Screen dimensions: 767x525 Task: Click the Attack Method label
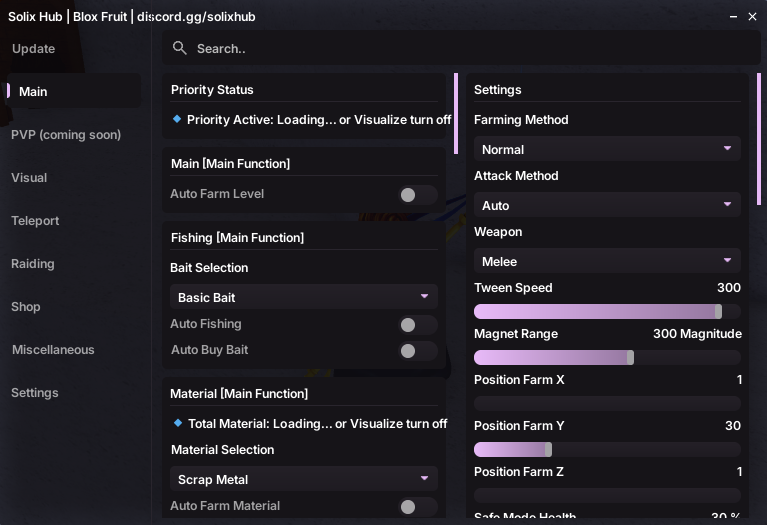pyautogui.click(x=516, y=175)
